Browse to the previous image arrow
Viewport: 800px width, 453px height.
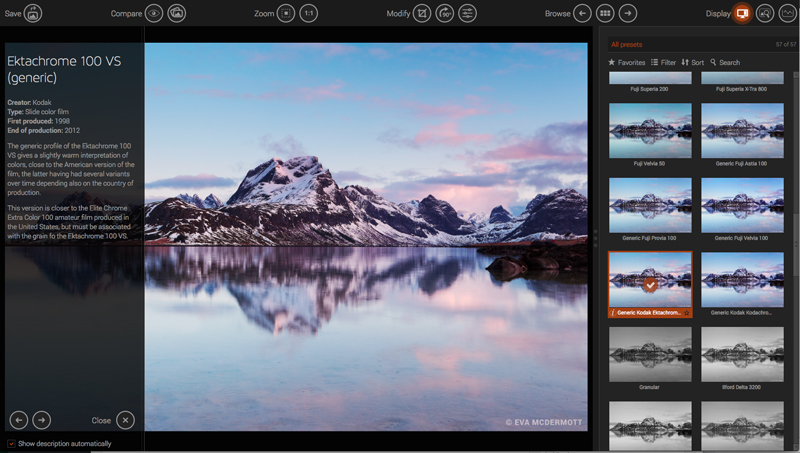point(582,13)
